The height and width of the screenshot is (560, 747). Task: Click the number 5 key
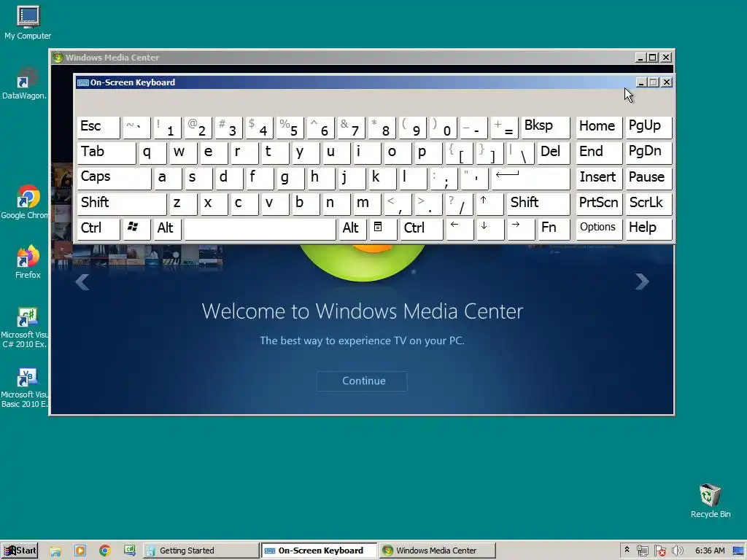(290, 127)
